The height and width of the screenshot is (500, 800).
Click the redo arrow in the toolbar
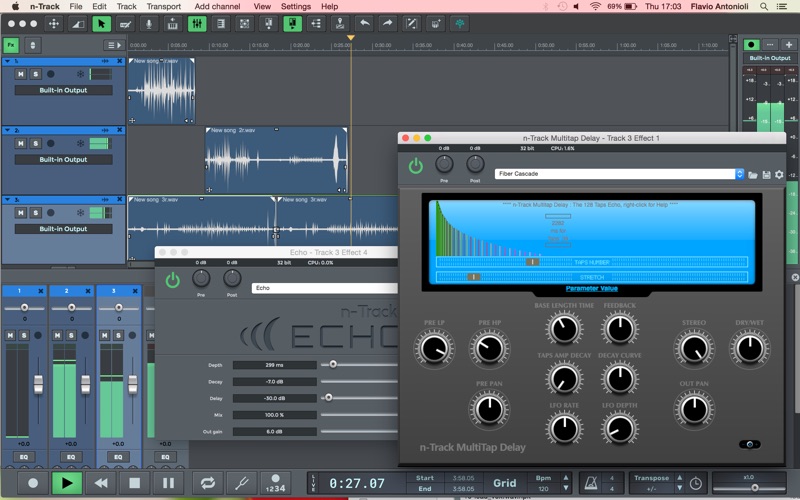(388, 23)
